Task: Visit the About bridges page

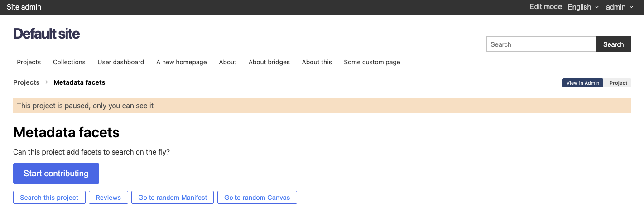Action: (x=269, y=62)
